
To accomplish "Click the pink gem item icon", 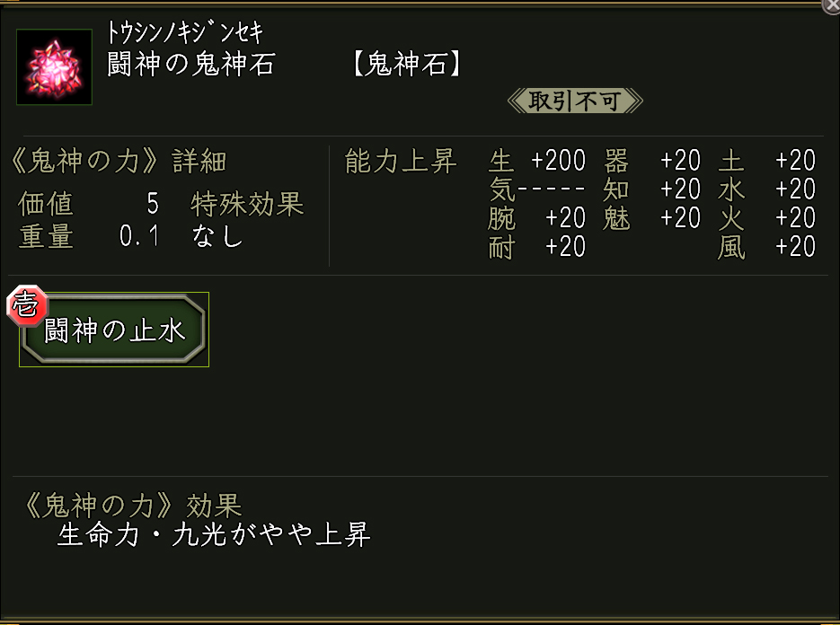I will 54,67.
